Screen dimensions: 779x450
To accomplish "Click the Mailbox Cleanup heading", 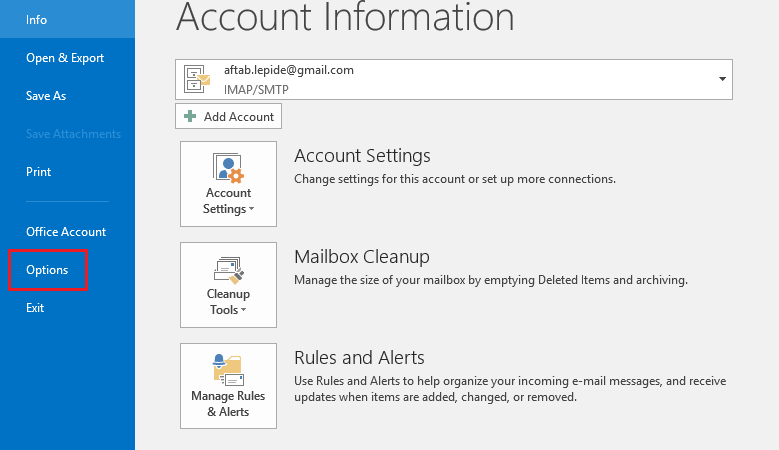I will click(362, 257).
